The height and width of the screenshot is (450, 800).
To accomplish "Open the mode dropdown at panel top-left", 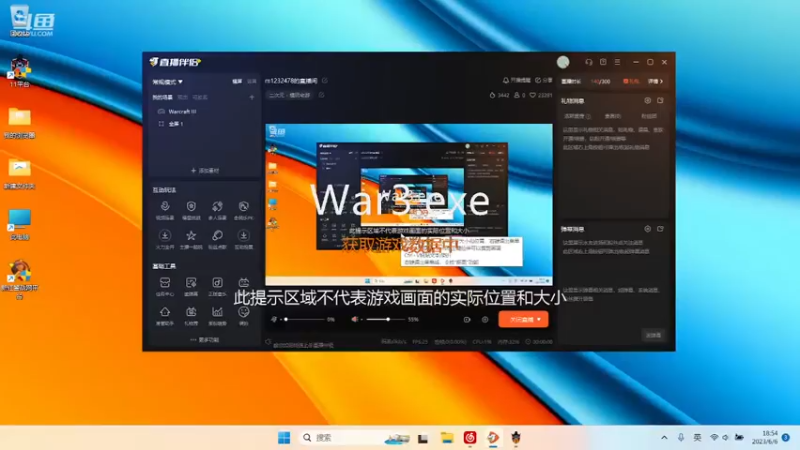I will pyautogui.click(x=167, y=82).
